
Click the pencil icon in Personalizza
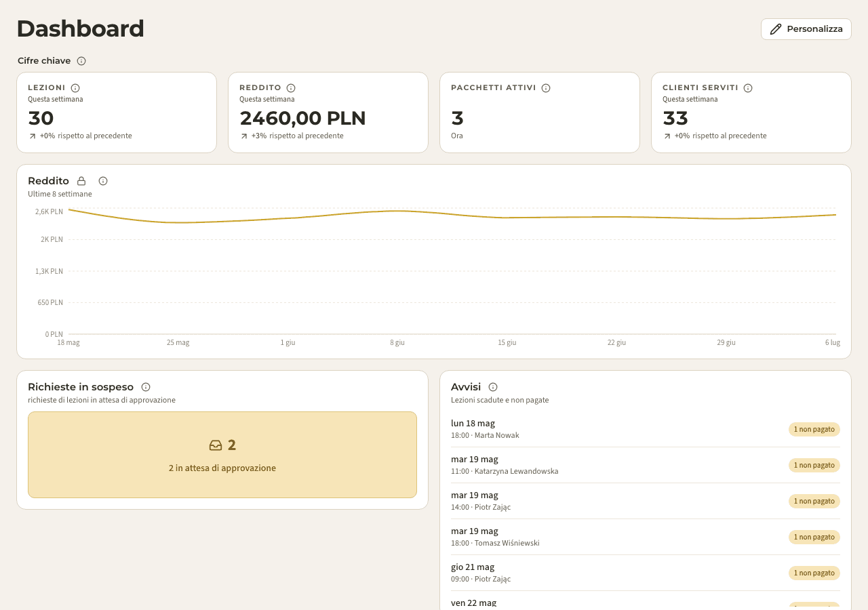click(776, 29)
